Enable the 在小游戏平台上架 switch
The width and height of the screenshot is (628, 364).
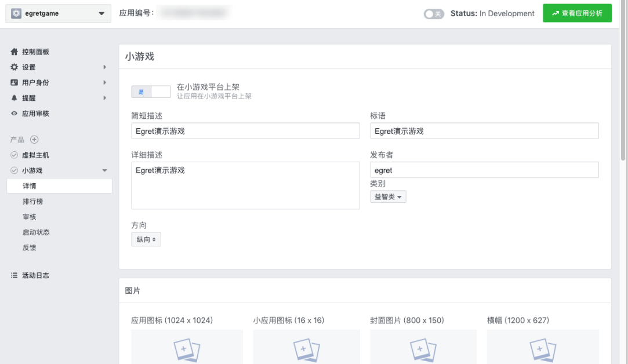(x=151, y=92)
